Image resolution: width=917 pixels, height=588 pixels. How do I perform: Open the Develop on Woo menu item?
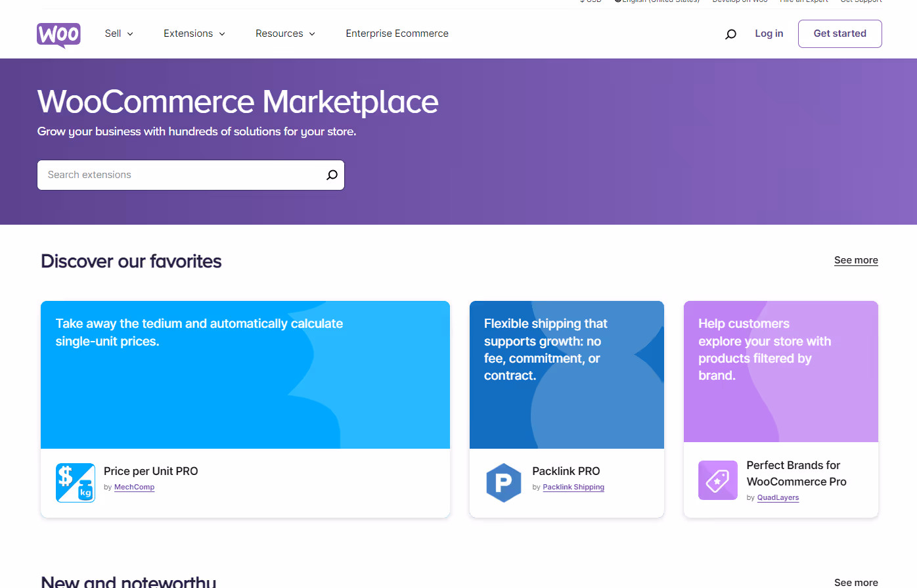[x=740, y=1]
